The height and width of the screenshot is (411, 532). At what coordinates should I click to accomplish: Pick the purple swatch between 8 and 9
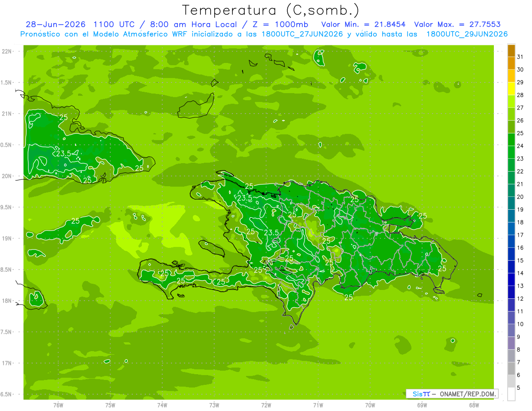511,343
